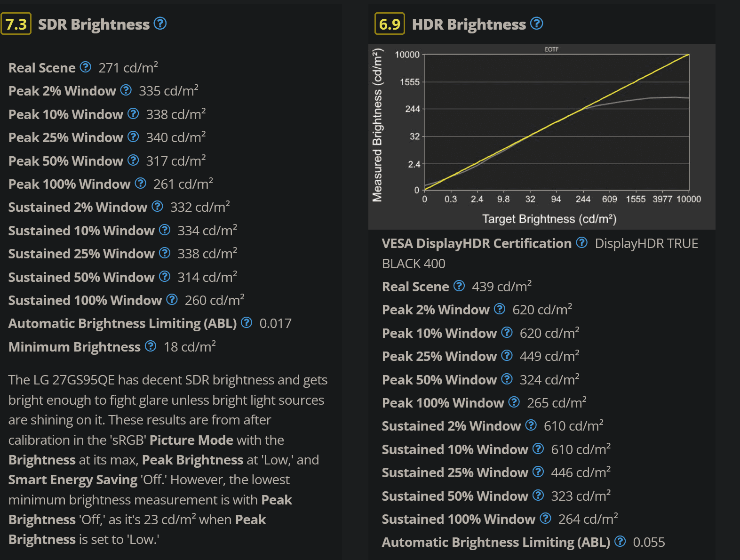Screen dimensions: 740x560
Task: Click the HDR Brightness heading text
Action: [x=469, y=24]
